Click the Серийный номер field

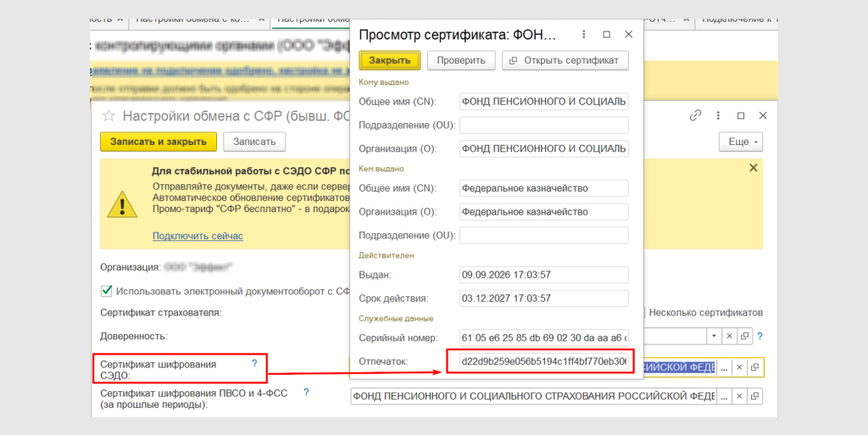pyautogui.click(x=543, y=338)
